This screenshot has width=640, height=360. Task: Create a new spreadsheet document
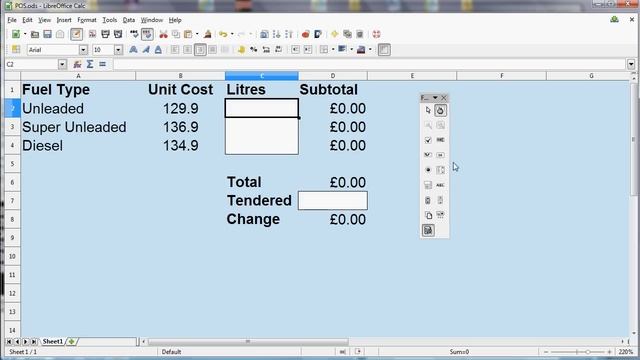click(x=16, y=34)
